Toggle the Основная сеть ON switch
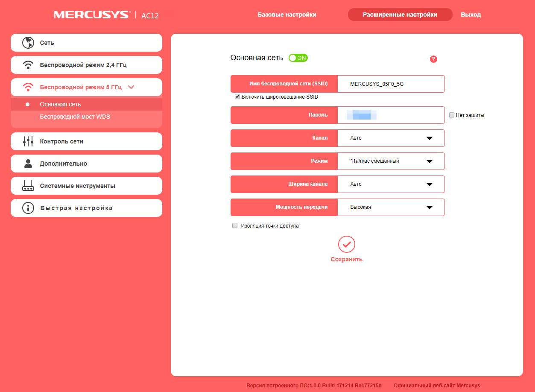This screenshot has height=392, width=535. coord(298,58)
